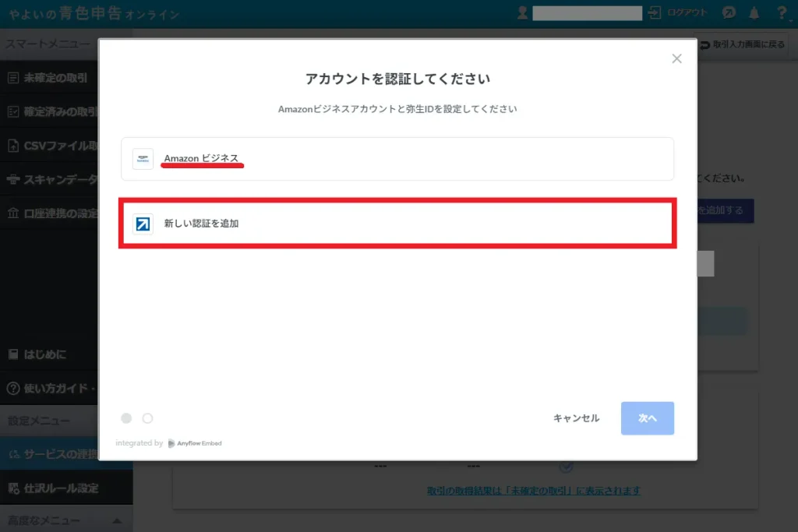Screen dimensions: 798x532
Task: Open スキャンデータ sidebar item
Action: [49, 179]
